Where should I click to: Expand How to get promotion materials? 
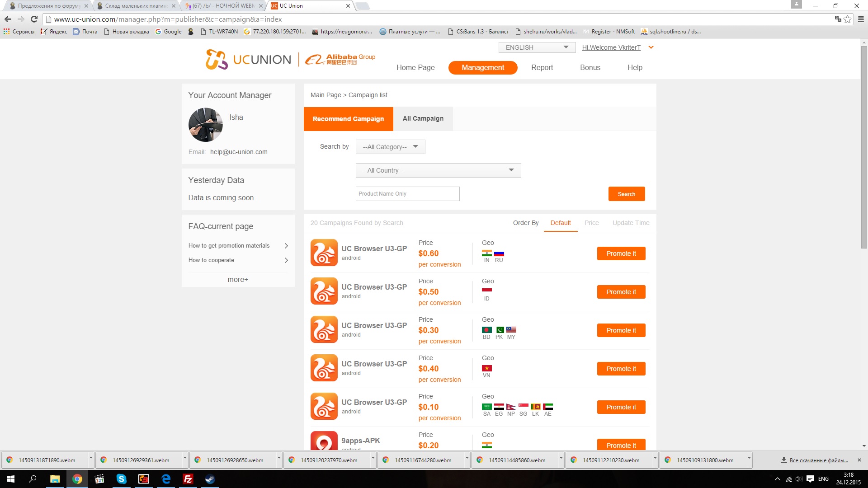(238, 246)
